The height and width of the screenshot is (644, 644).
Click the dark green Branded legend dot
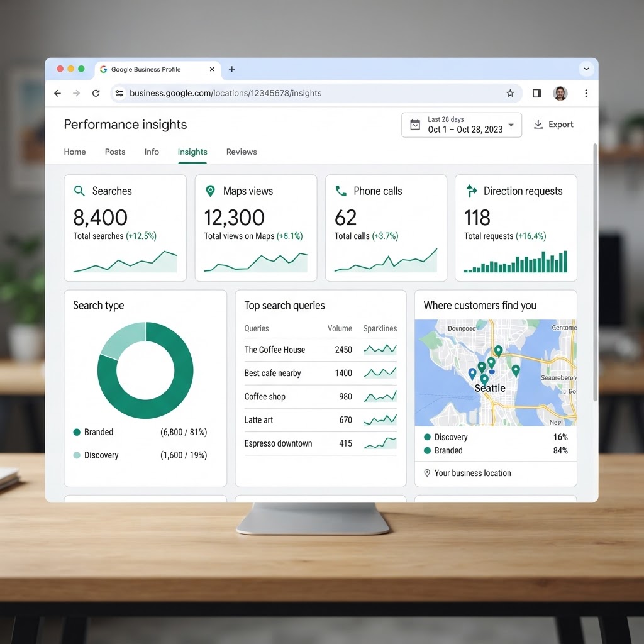click(x=77, y=432)
